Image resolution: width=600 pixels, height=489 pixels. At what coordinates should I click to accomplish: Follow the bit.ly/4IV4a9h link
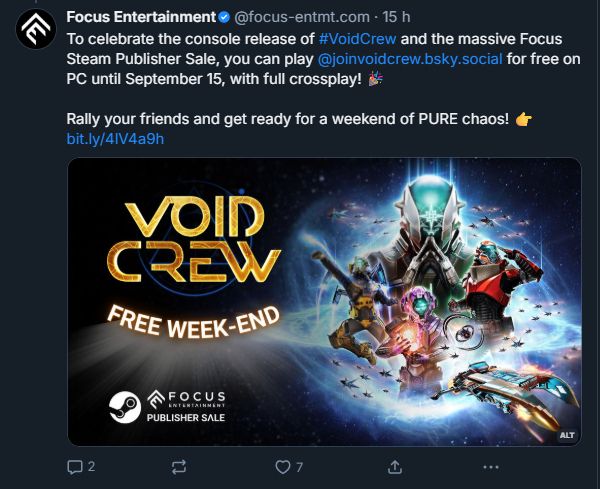(115, 139)
